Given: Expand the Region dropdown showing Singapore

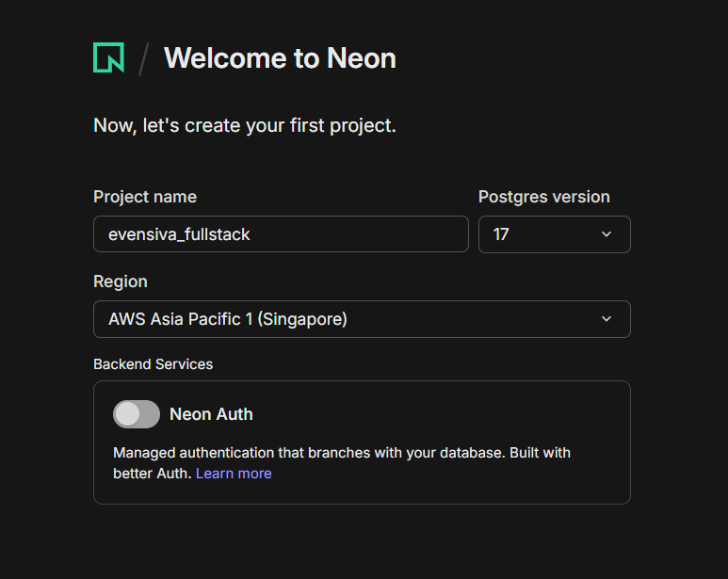Looking at the screenshot, I should pyautogui.click(x=362, y=319).
